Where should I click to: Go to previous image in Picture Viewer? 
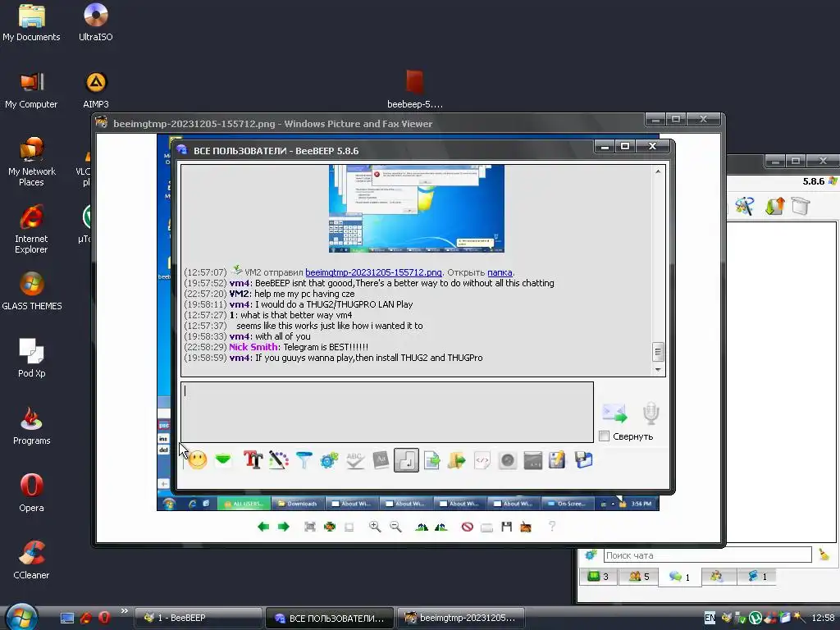(x=263, y=527)
